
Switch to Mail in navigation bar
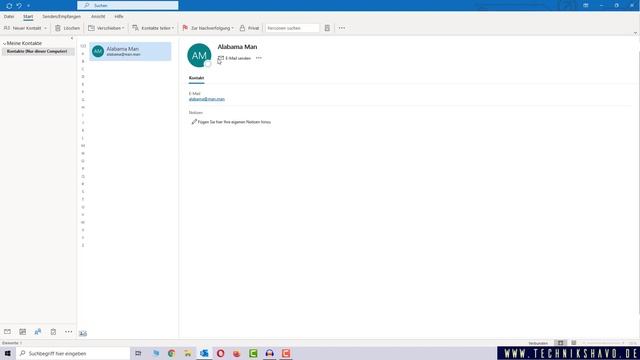[7, 332]
